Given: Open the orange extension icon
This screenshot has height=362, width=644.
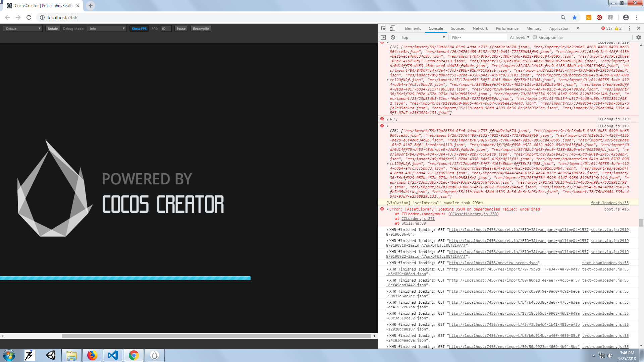Looking at the screenshot, I should (x=588, y=17).
